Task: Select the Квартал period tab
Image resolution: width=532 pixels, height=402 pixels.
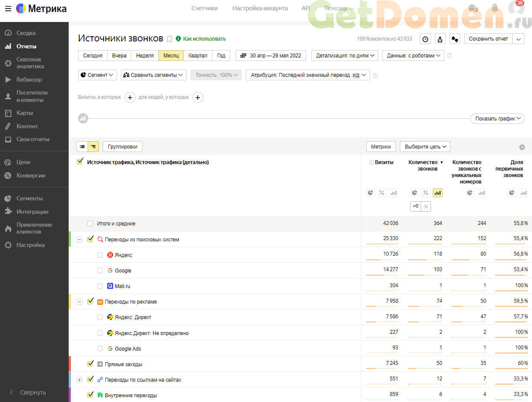Action: [198, 55]
